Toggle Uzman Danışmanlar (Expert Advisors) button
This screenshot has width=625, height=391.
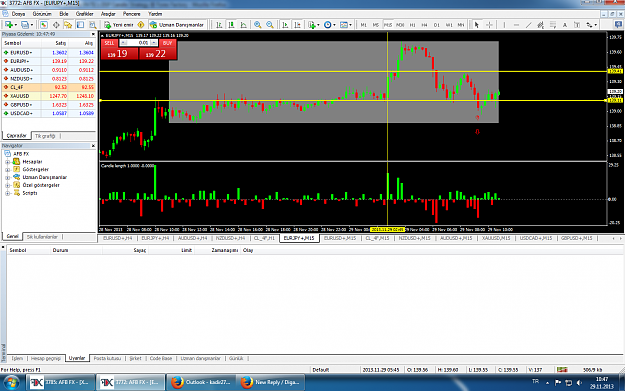pyautogui.click(x=177, y=25)
